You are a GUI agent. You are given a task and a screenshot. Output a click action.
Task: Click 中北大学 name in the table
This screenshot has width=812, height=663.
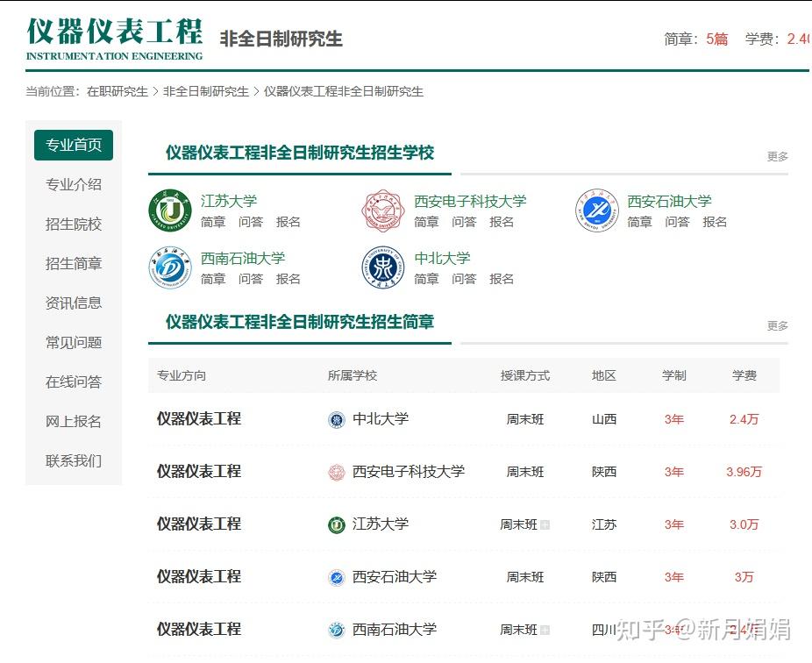click(x=381, y=418)
